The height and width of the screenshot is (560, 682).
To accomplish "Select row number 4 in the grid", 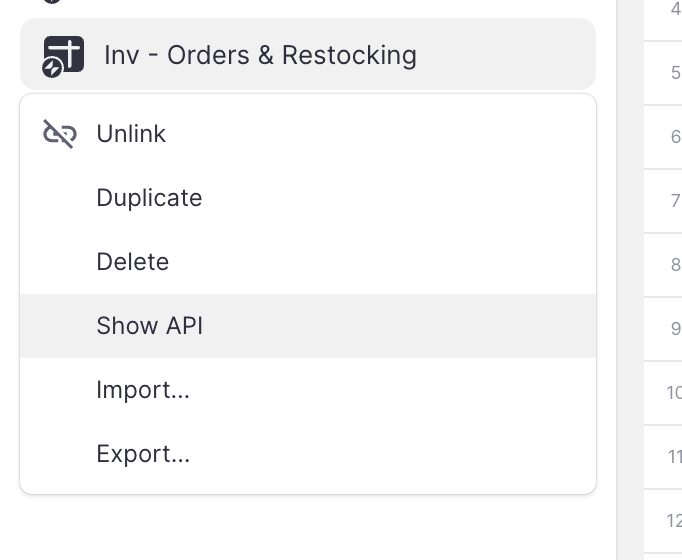I will [x=675, y=9].
